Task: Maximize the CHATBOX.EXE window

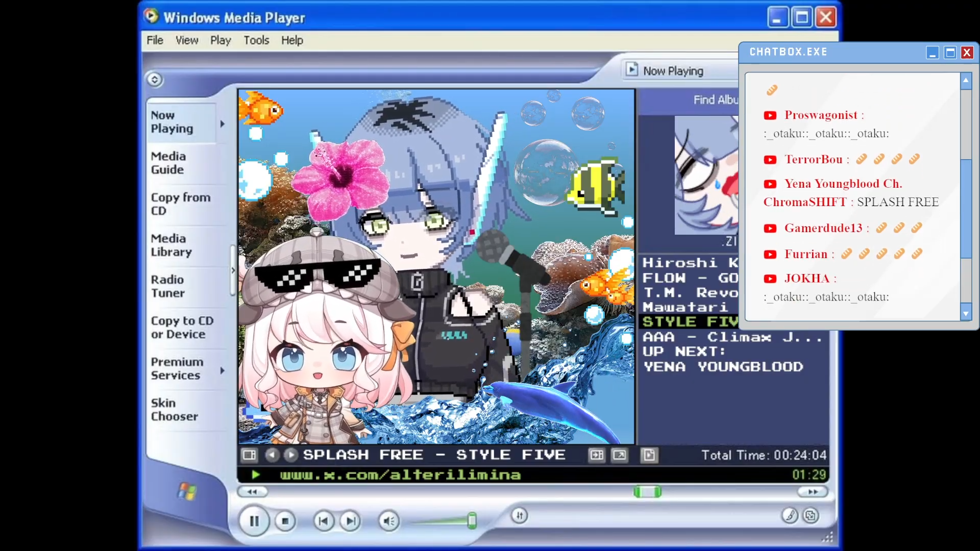Action: click(x=950, y=53)
